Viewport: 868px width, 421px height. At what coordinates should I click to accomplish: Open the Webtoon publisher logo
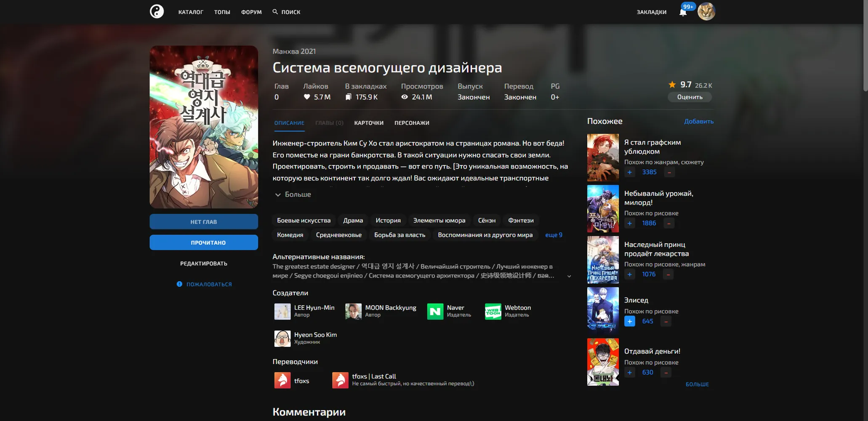tap(493, 312)
